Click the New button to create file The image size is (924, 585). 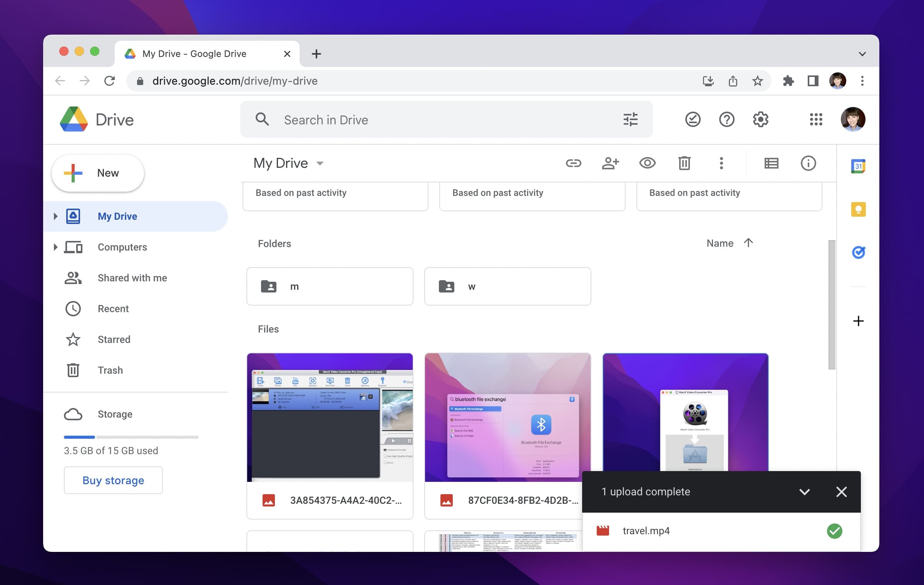(x=97, y=172)
